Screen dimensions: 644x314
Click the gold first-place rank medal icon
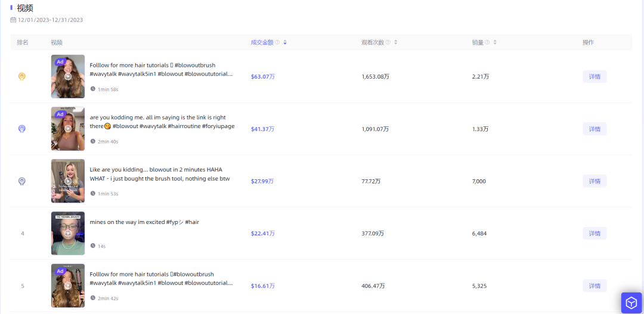coord(22,76)
